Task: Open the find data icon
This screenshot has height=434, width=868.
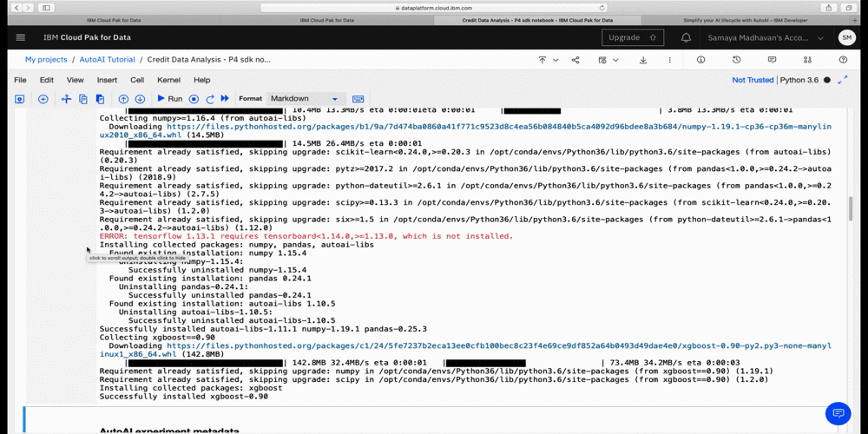Action: [807, 60]
